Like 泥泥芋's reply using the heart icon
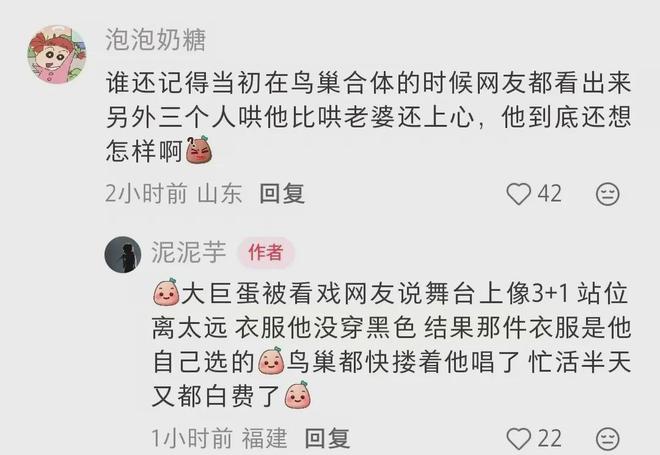This screenshot has width=660, height=455. point(518,439)
